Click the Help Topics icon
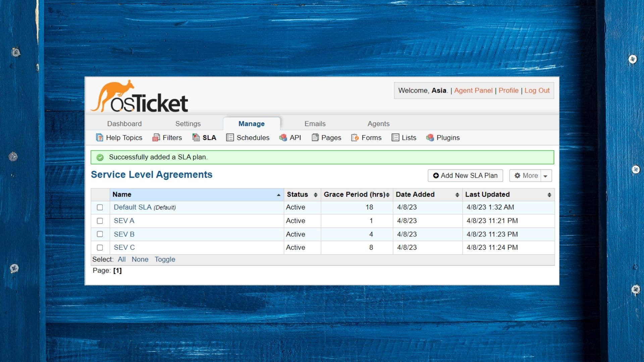The image size is (644, 362). [99, 137]
